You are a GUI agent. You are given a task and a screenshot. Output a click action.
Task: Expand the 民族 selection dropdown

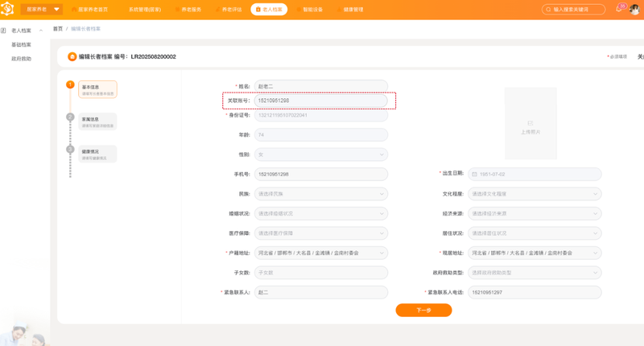[x=320, y=194]
